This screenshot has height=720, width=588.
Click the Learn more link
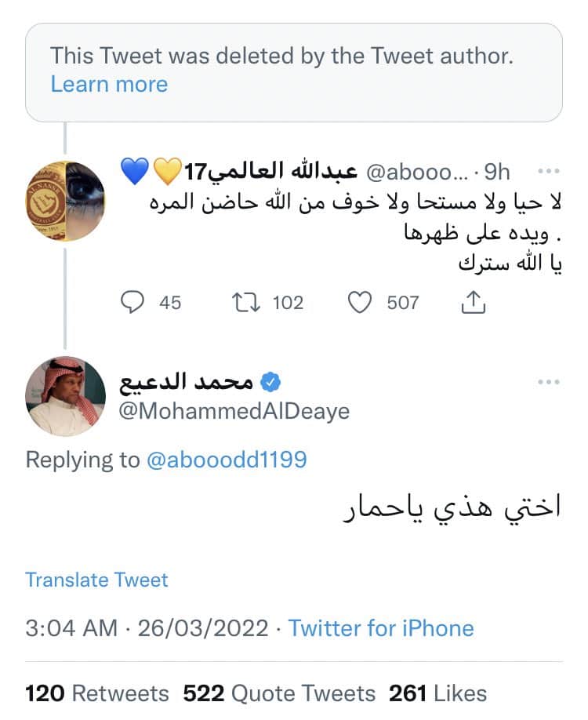[109, 85]
